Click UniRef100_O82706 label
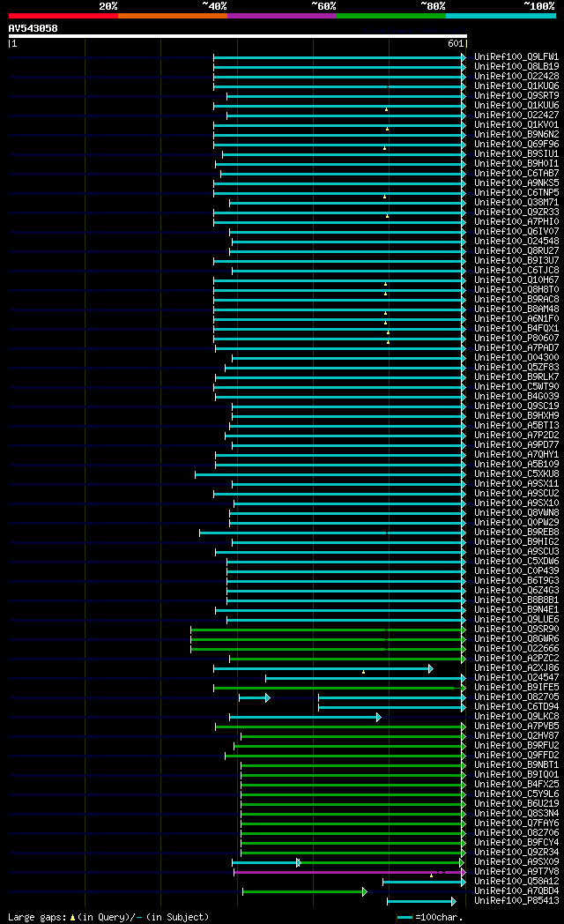 [x=516, y=833]
